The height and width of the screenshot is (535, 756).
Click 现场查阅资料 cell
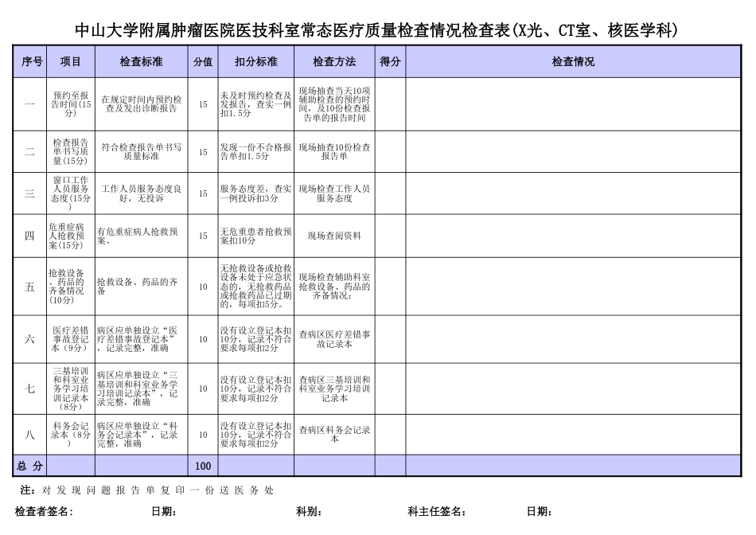tap(334, 236)
